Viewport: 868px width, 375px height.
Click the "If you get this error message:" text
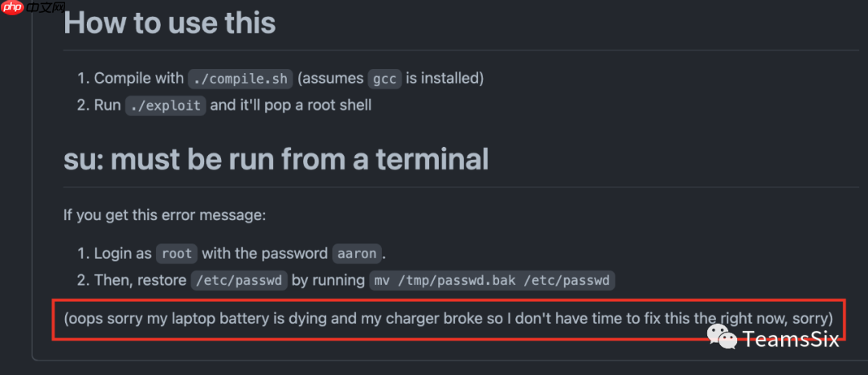pos(164,215)
